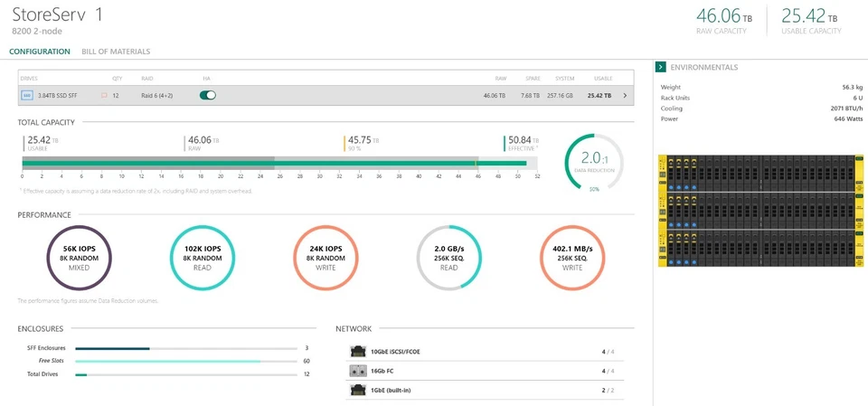
Task: Click the SFF Enclosures slider bar
Action: (185, 348)
